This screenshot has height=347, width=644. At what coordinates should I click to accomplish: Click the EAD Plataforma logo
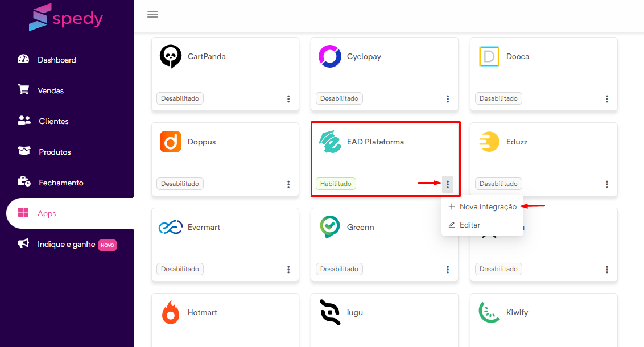pyautogui.click(x=330, y=142)
